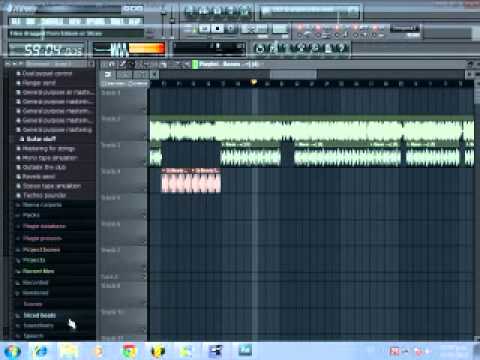Open Windows Explorer folder on taskbar

[x=69, y=351]
